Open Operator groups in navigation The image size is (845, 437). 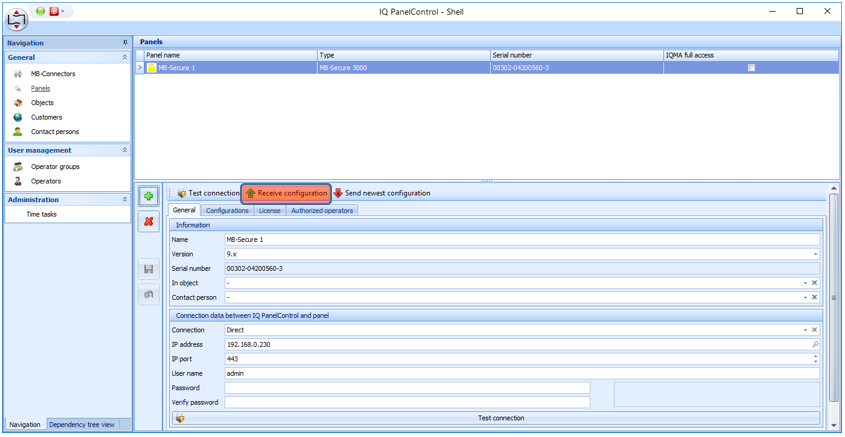point(55,167)
